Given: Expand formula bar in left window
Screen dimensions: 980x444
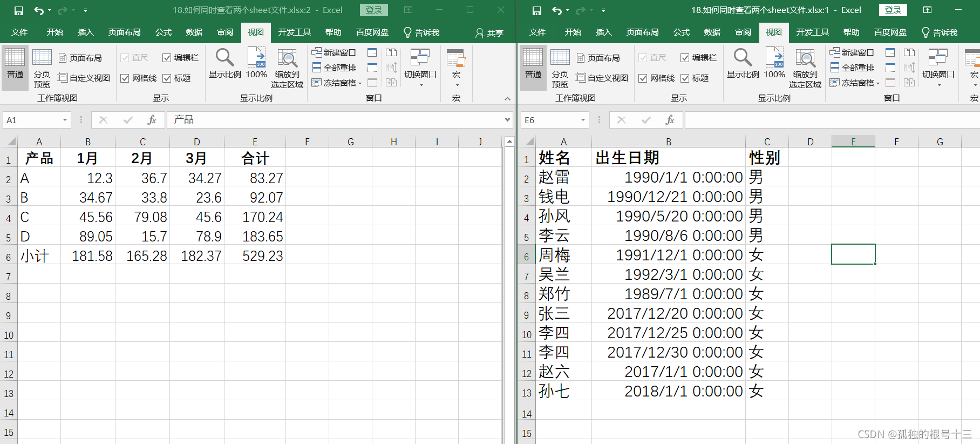Looking at the screenshot, I should 507,120.
